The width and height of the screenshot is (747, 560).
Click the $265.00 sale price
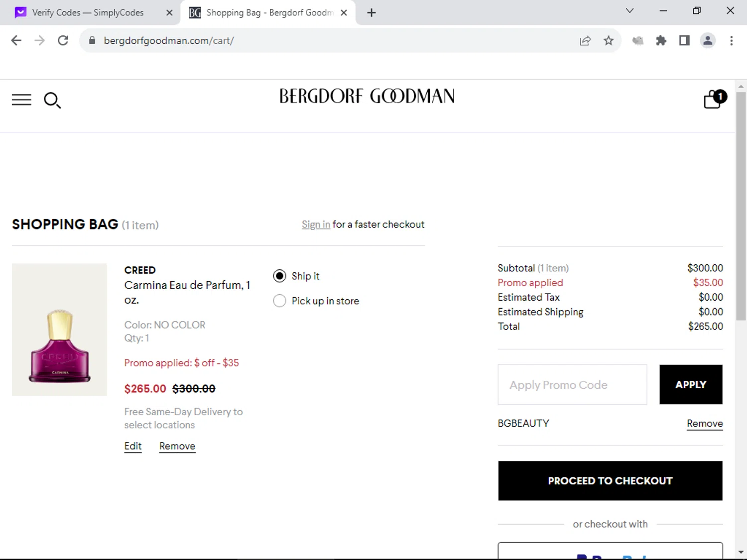pyautogui.click(x=145, y=389)
